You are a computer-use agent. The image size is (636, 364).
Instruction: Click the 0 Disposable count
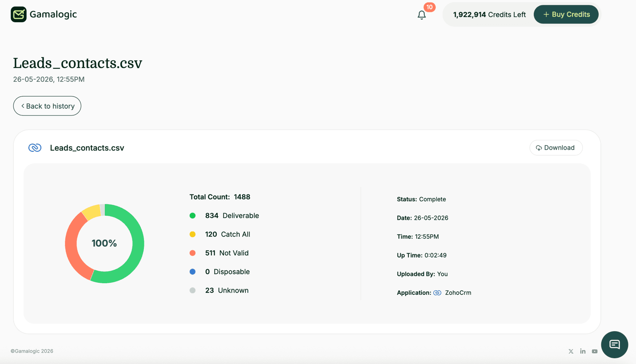(x=207, y=272)
